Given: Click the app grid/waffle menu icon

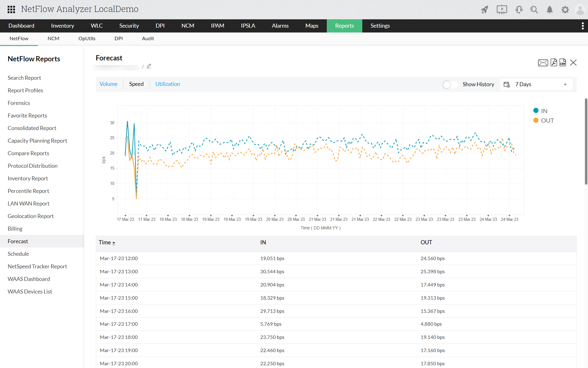Looking at the screenshot, I should [11, 9].
